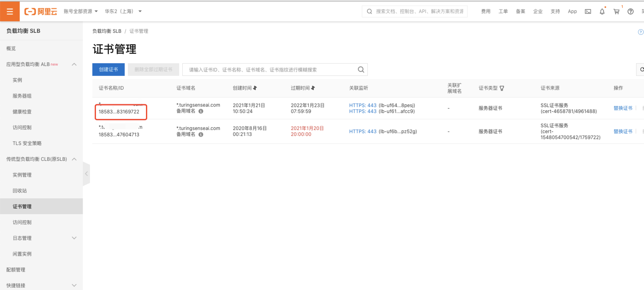Click the help question mark icon
The height and width of the screenshot is (290, 644).
coord(630,11)
